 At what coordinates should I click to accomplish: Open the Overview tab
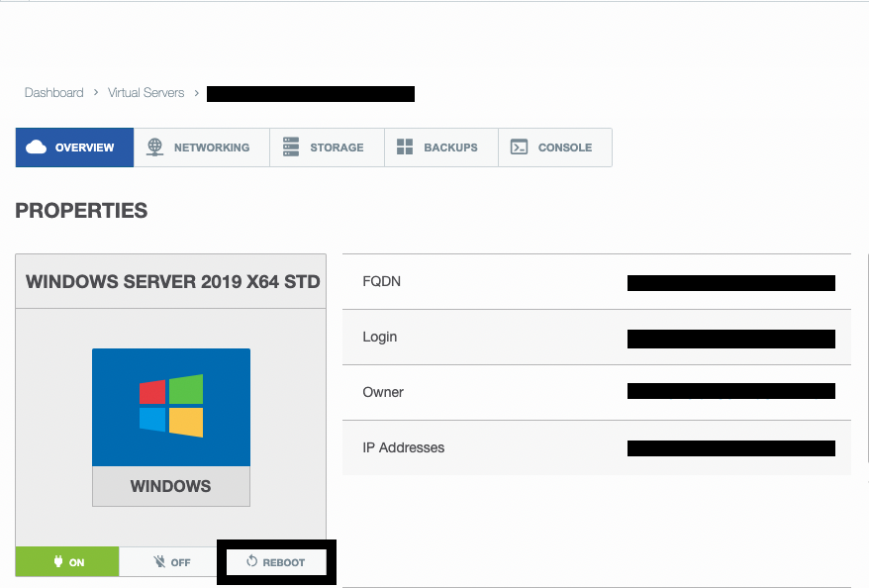[74, 147]
